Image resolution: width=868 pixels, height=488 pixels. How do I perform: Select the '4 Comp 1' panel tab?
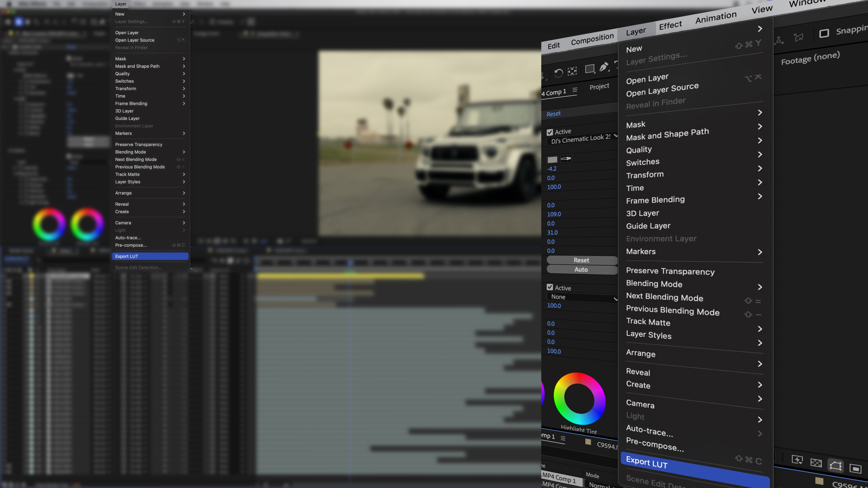pyautogui.click(x=554, y=92)
